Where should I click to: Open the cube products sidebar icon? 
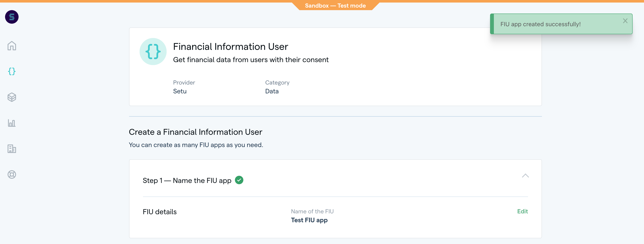pyautogui.click(x=12, y=97)
